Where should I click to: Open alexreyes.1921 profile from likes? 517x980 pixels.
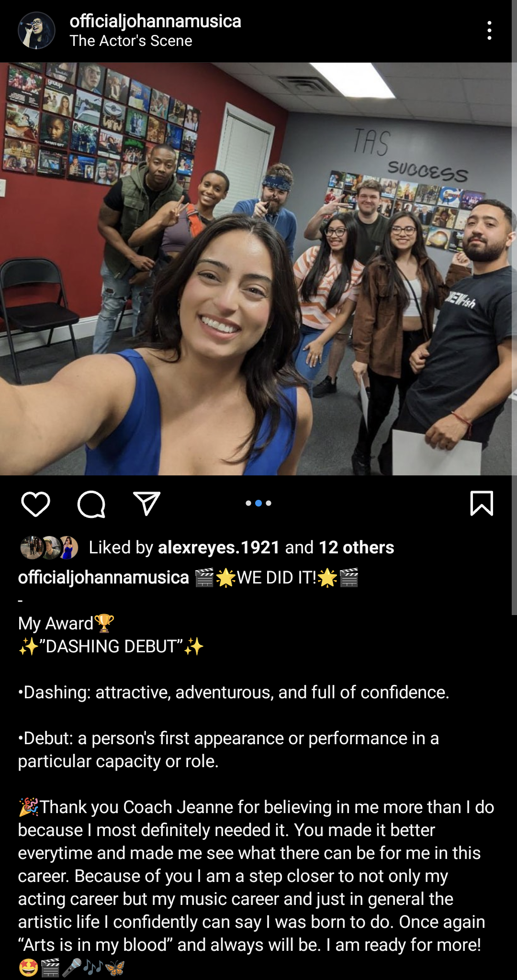[x=219, y=548]
